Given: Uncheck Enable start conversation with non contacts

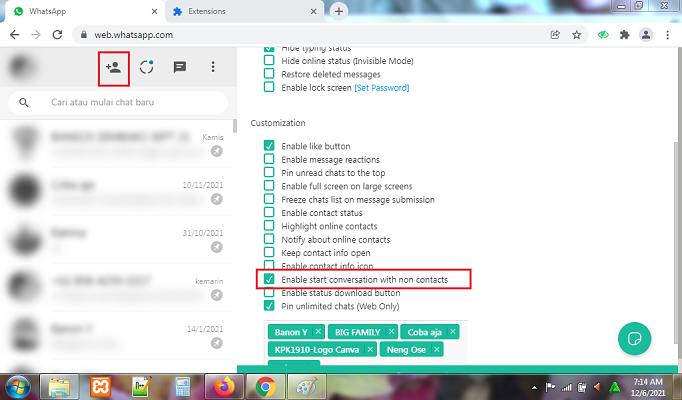Looking at the screenshot, I should (x=269, y=279).
